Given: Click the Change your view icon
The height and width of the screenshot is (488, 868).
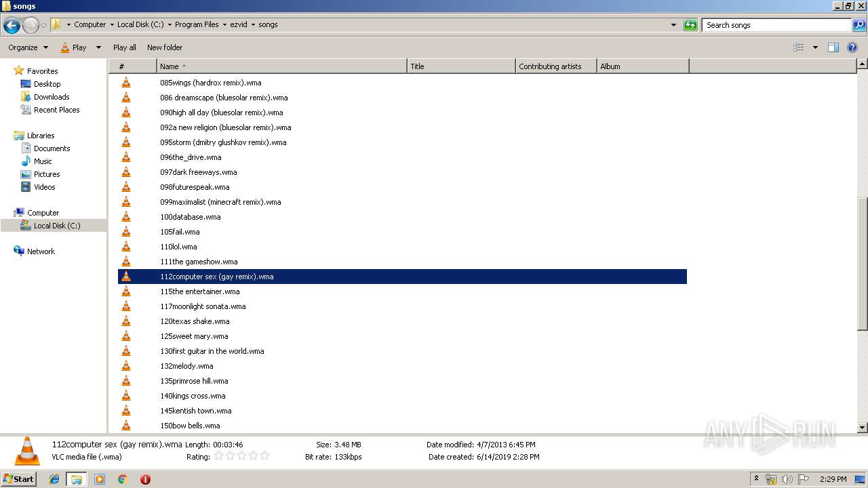Looking at the screenshot, I should [x=799, y=47].
